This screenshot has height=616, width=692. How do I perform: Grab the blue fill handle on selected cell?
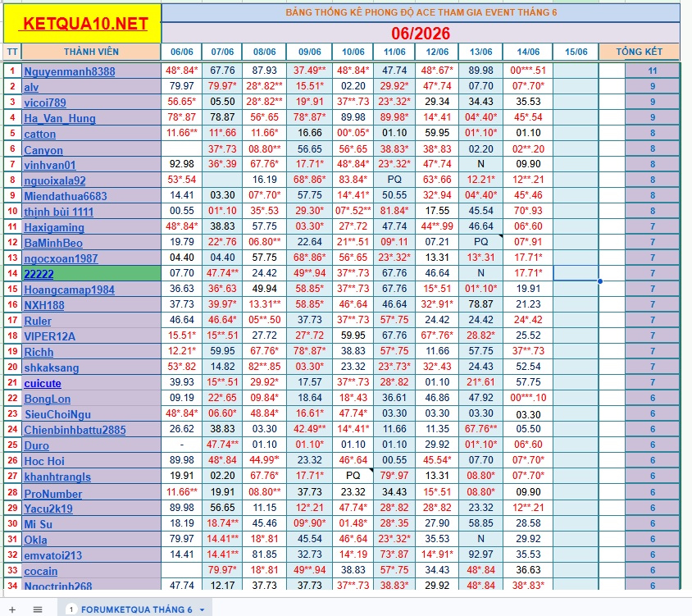(x=600, y=281)
